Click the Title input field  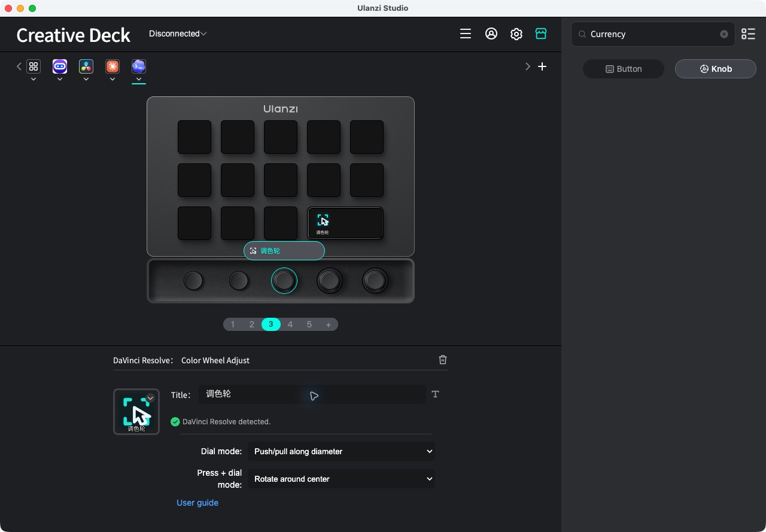click(312, 394)
